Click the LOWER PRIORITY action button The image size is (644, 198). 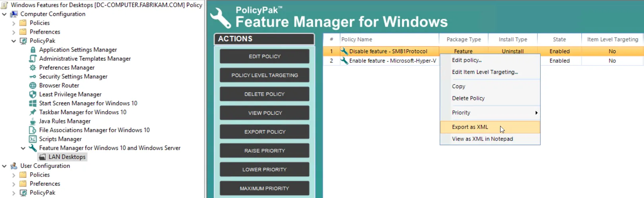point(264,169)
